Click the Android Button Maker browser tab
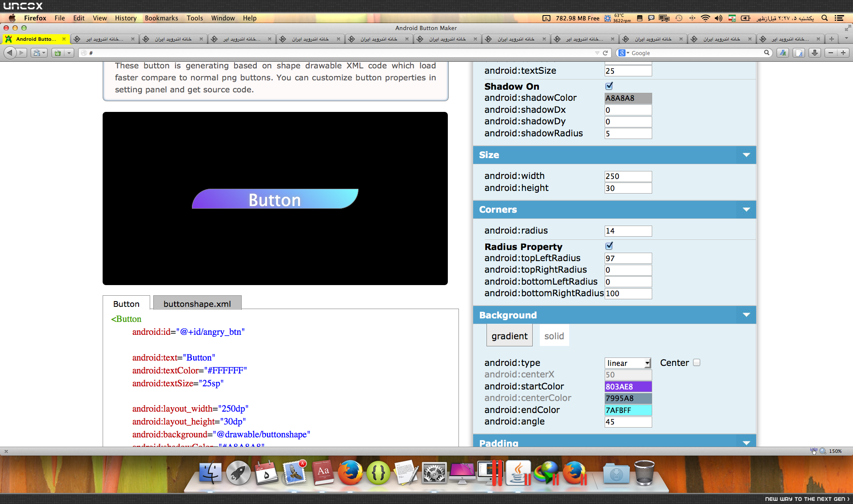The height and width of the screenshot is (504, 853). pos(36,39)
